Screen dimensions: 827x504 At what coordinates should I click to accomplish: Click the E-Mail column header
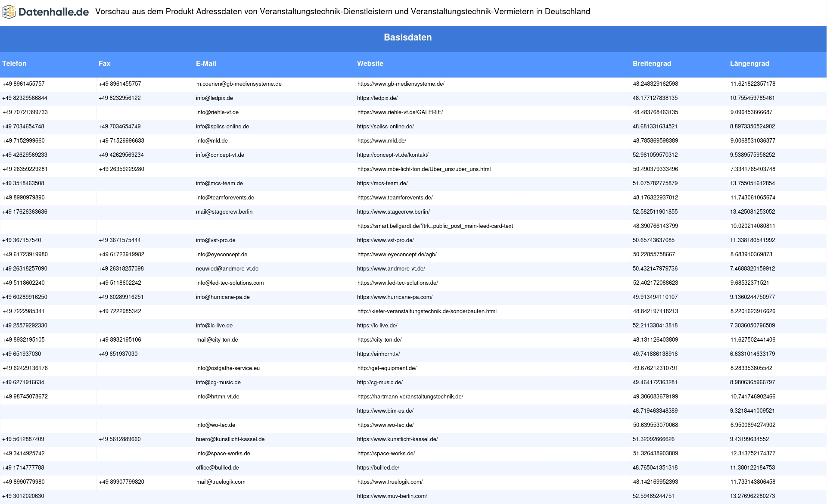(206, 63)
